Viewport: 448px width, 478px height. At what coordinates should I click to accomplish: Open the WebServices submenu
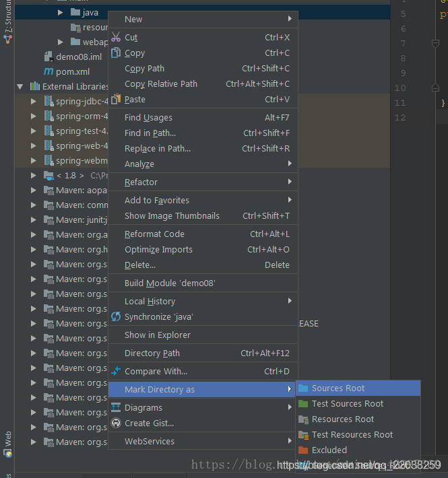point(203,441)
